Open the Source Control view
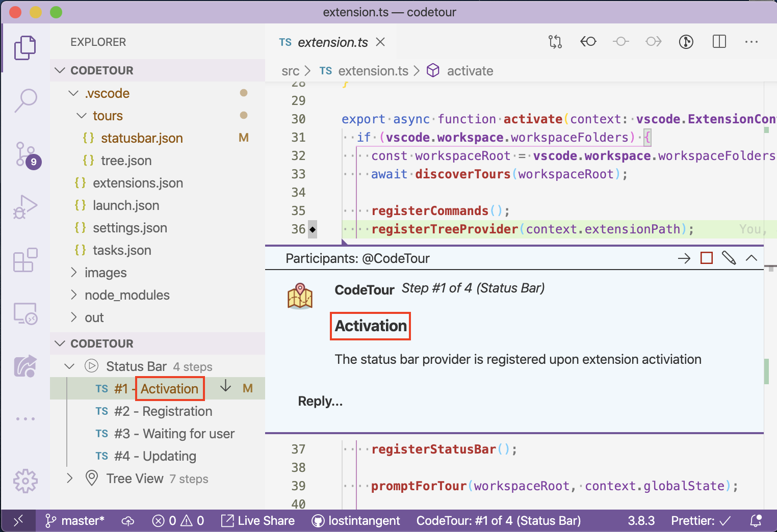777x532 pixels. tap(25, 154)
